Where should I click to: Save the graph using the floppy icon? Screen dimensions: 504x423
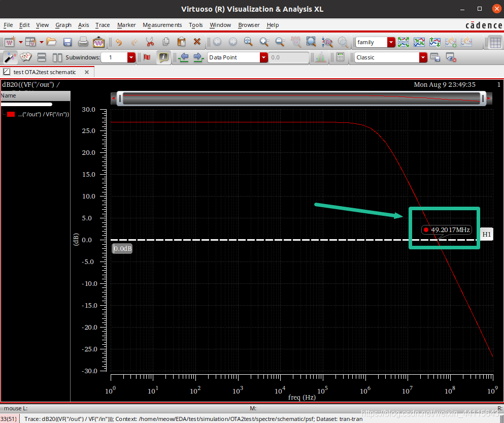tap(68, 42)
